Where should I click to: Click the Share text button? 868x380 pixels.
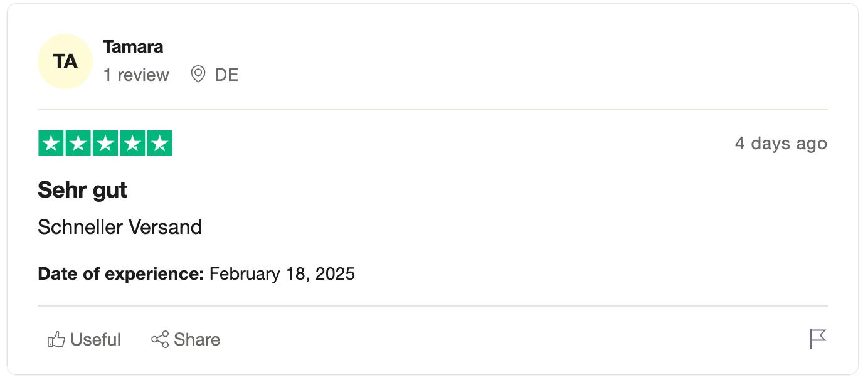coord(197,340)
